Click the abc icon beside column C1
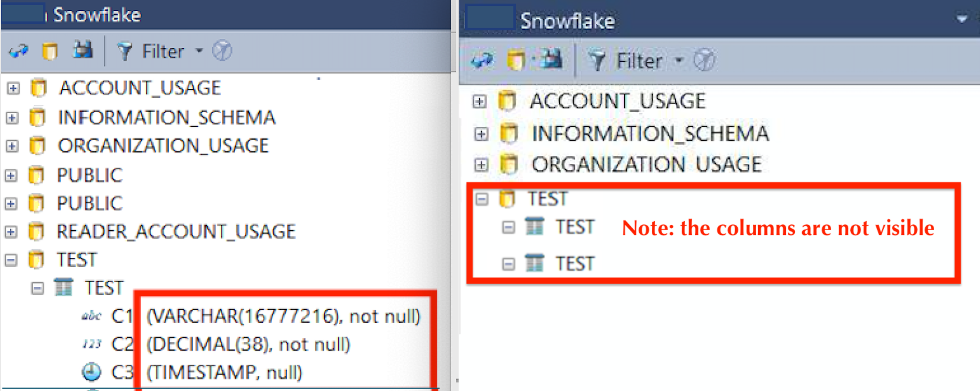Viewport: 980px width, 391px height. (x=91, y=316)
